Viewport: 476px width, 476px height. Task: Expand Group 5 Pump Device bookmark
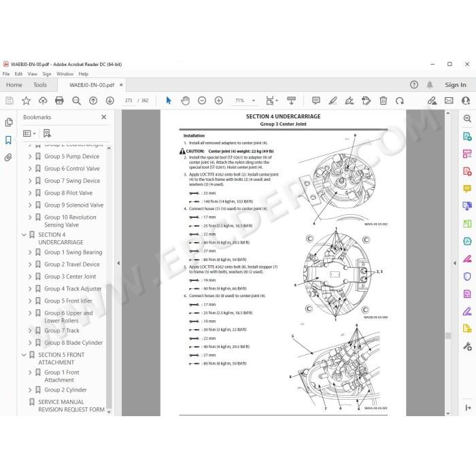[x=30, y=156]
